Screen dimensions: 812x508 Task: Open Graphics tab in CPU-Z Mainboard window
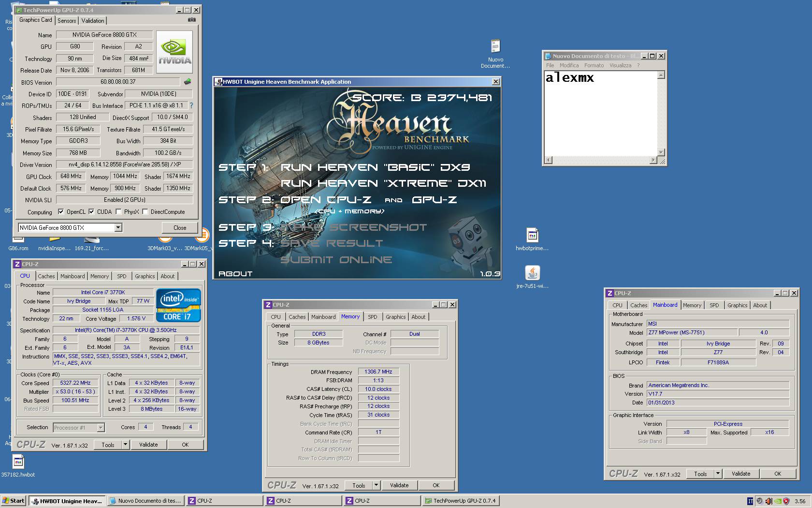point(737,305)
